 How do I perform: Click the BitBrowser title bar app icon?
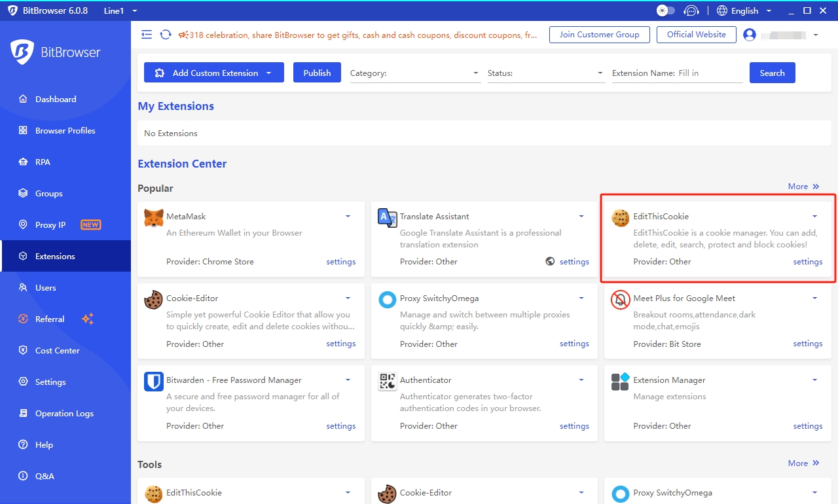(13, 10)
